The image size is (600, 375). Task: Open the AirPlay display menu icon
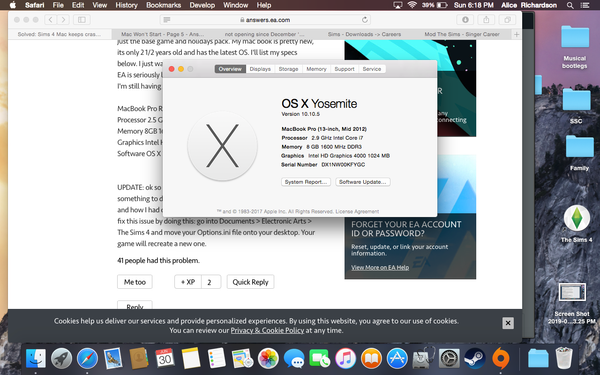(x=398, y=5)
